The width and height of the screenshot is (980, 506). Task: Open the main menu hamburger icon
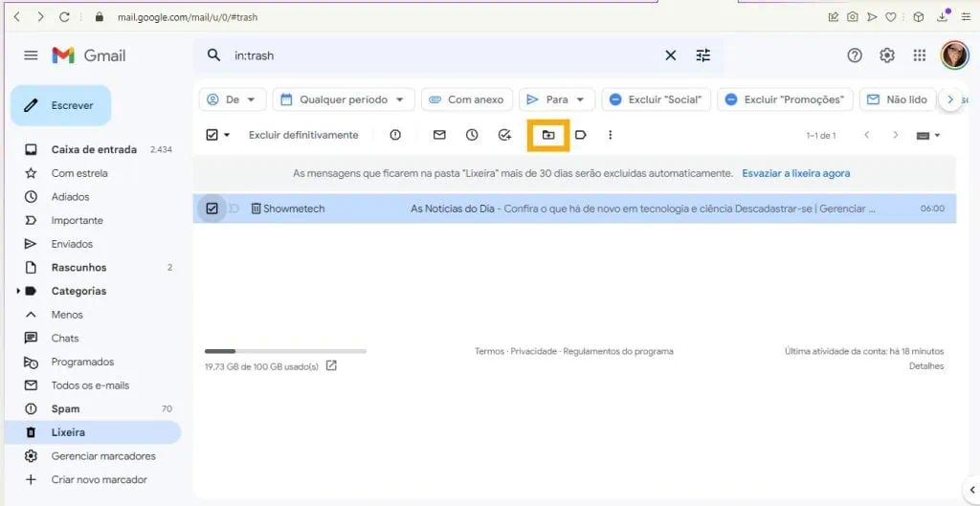pos(31,55)
